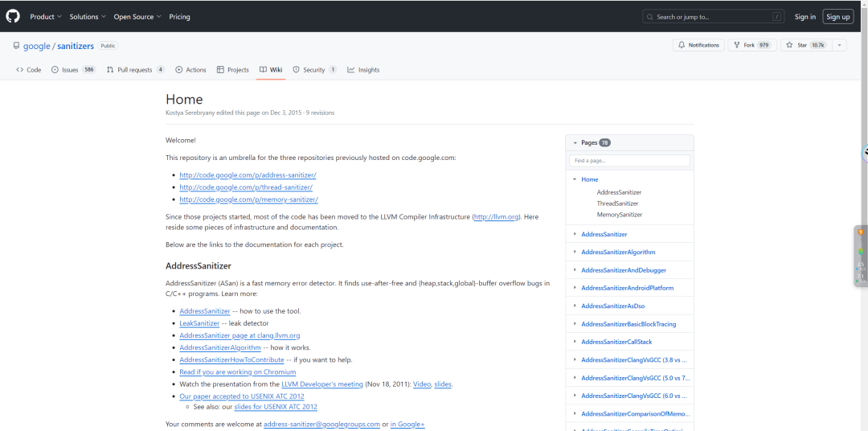Open the google owner link
The height and width of the screenshot is (431, 868).
[x=36, y=46]
